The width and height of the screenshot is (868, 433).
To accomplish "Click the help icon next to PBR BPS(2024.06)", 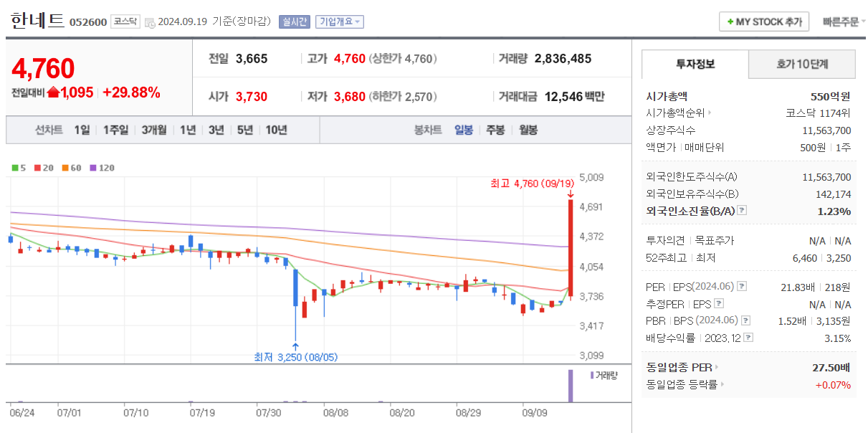I will [x=746, y=321].
